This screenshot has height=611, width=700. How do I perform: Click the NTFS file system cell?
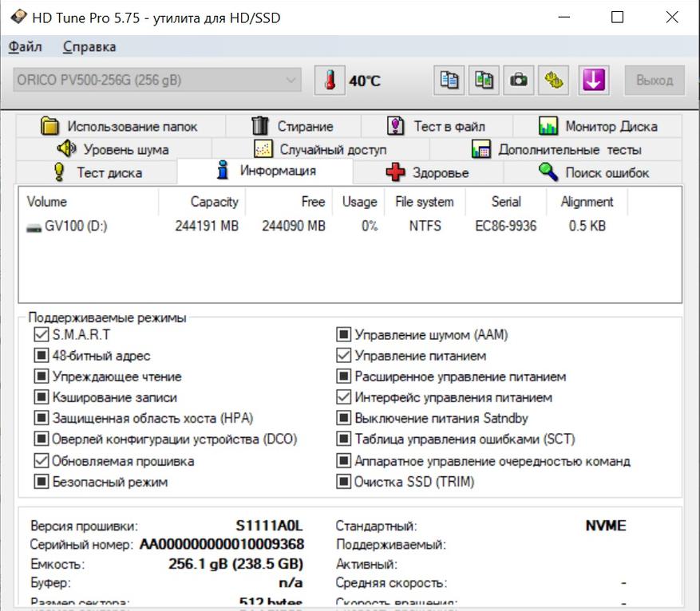tap(425, 226)
